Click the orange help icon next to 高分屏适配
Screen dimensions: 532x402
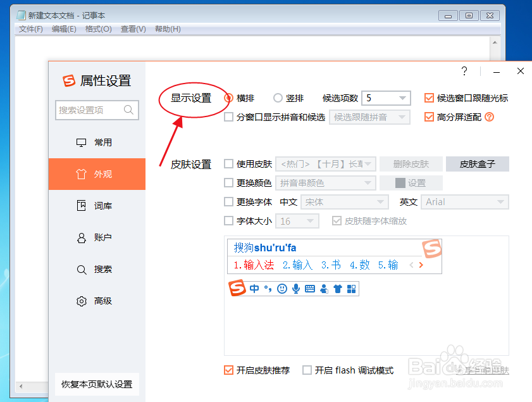click(489, 117)
